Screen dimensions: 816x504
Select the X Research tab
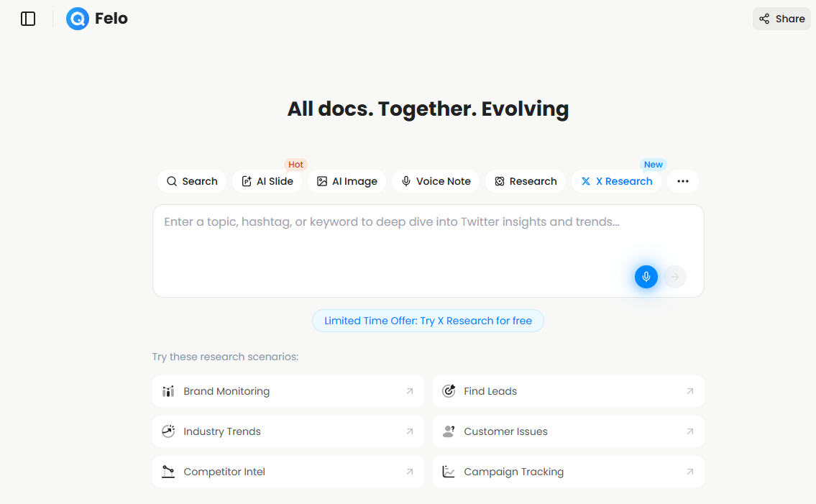click(x=616, y=181)
